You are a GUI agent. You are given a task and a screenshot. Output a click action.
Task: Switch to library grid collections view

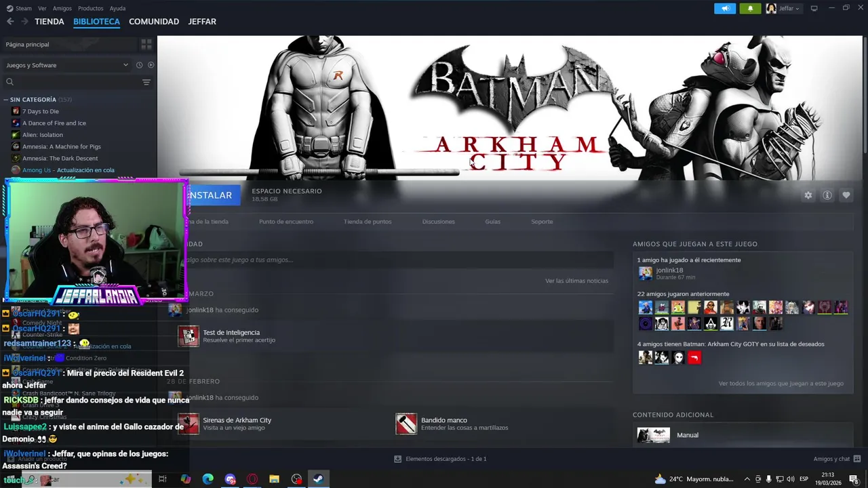point(146,44)
